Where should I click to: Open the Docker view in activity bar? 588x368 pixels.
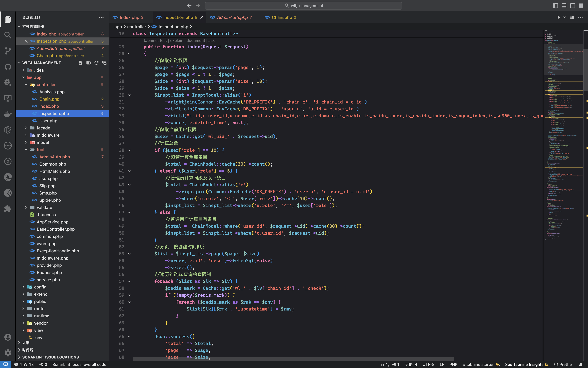click(x=8, y=114)
